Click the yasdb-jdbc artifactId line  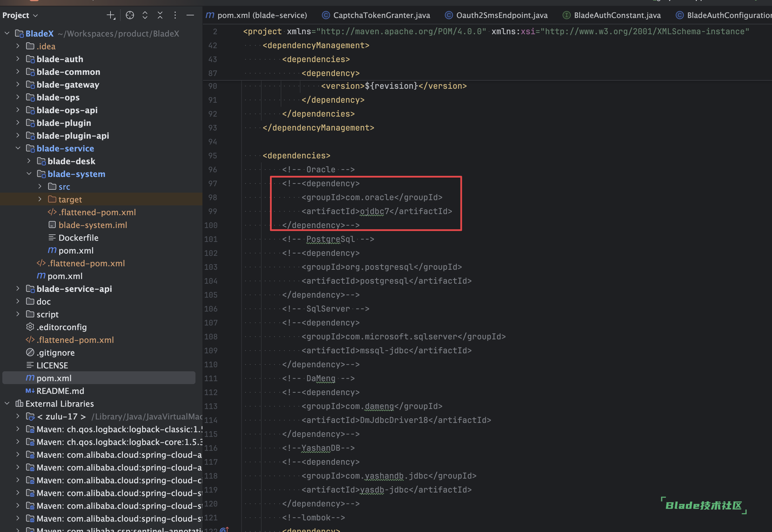[x=387, y=490]
